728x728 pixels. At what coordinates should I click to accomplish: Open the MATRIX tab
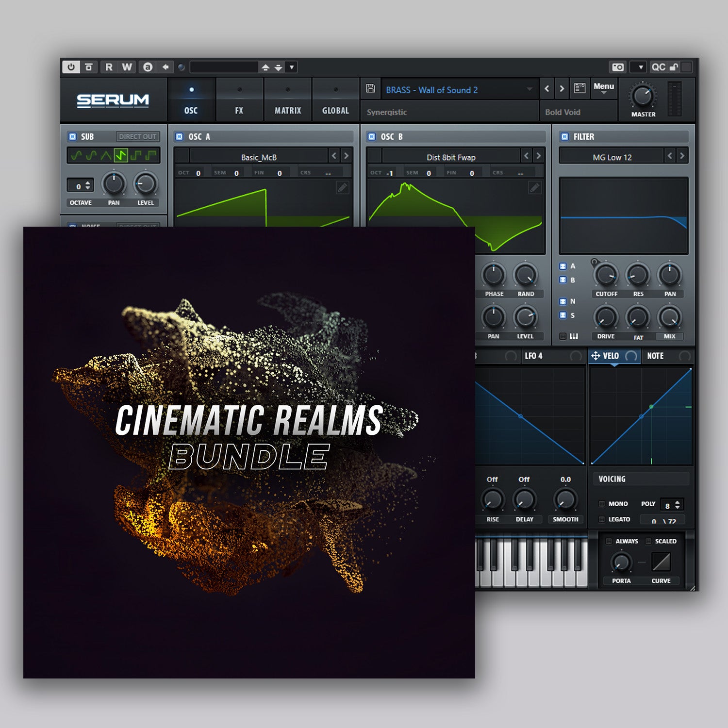(x=288, y=99)
